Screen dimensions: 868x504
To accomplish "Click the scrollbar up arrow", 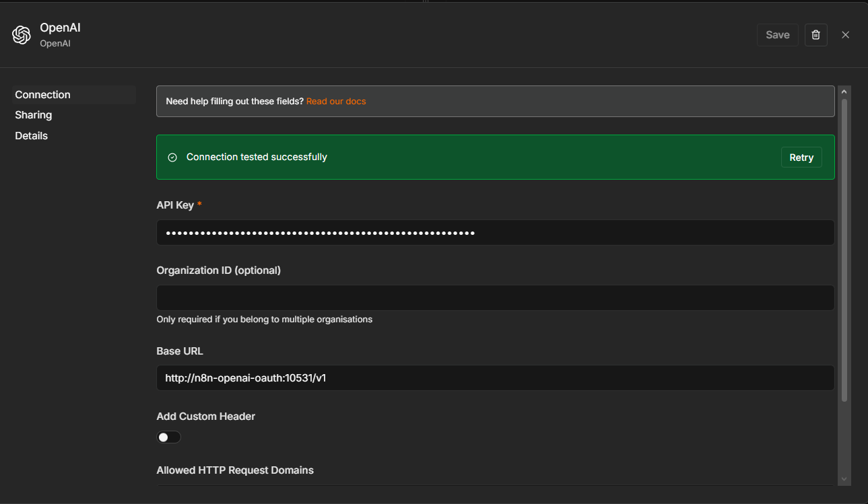I will click(x=844, y=91).
